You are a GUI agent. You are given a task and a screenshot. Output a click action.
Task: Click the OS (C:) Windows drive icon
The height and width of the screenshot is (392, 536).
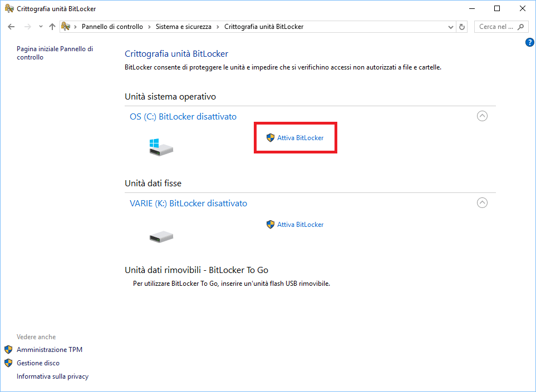pos(161,147)
